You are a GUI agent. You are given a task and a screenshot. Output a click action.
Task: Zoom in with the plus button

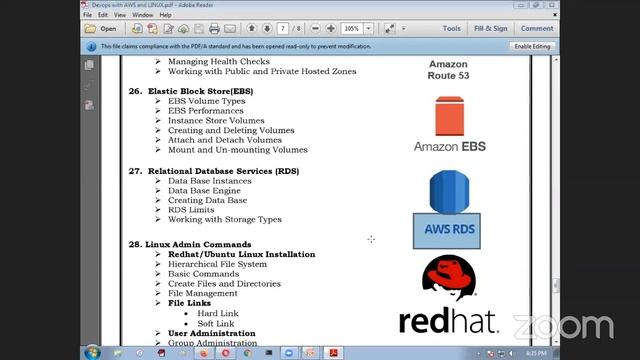tap(331, 29)
